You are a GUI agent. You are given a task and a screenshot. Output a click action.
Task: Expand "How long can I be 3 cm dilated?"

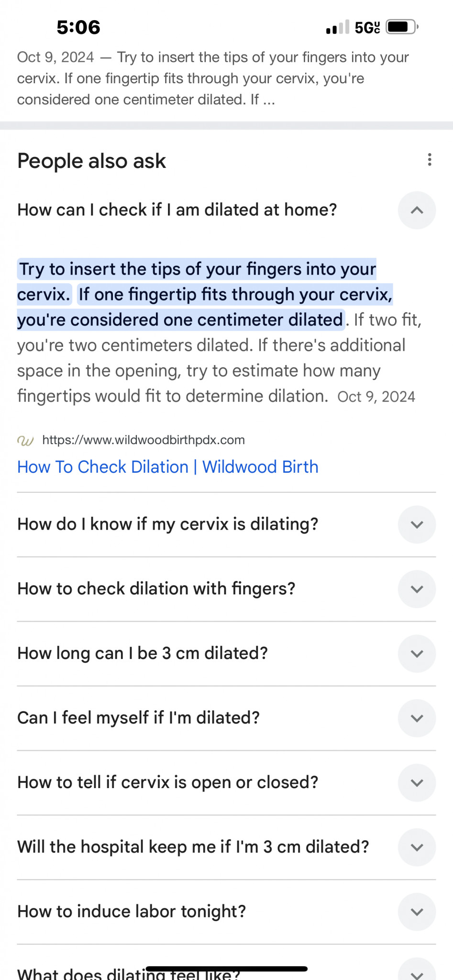(x=226, y=654)
